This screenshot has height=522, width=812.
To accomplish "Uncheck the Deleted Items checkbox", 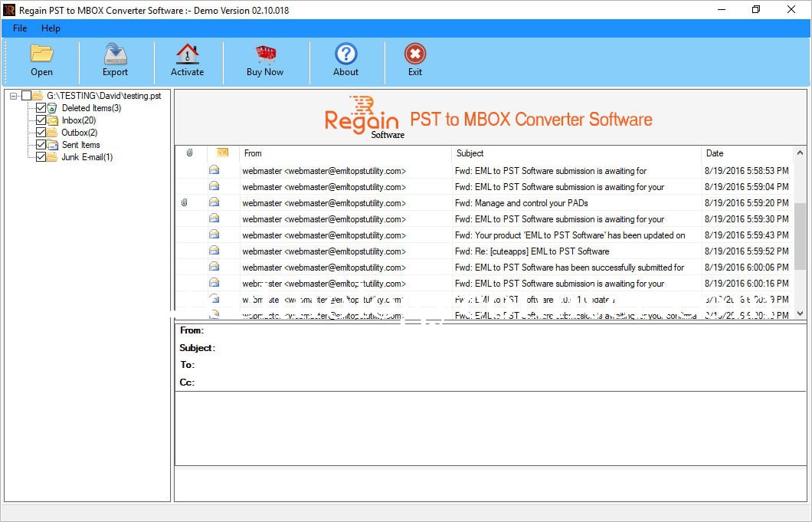I will point(41,108).
